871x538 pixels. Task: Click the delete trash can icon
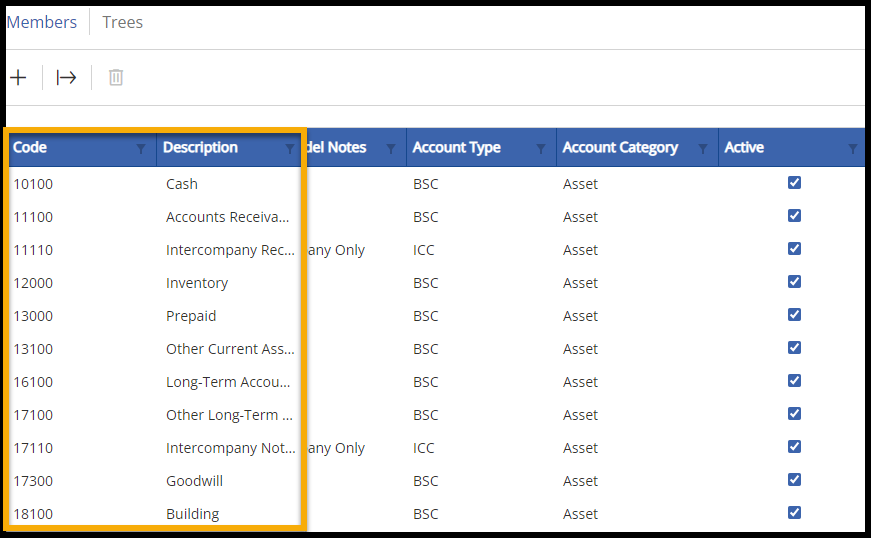pos(116,77)
